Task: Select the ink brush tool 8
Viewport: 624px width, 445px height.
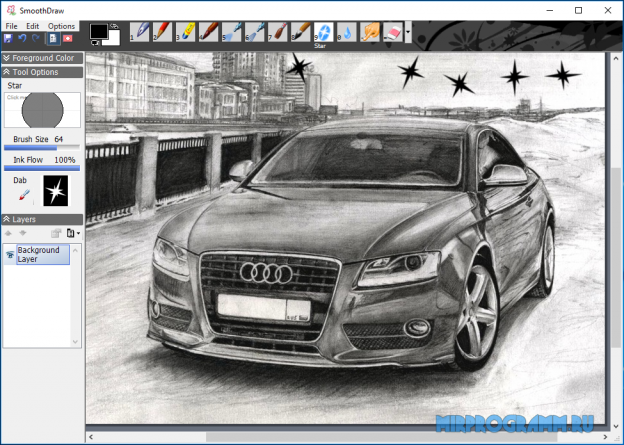Action: 301,32
